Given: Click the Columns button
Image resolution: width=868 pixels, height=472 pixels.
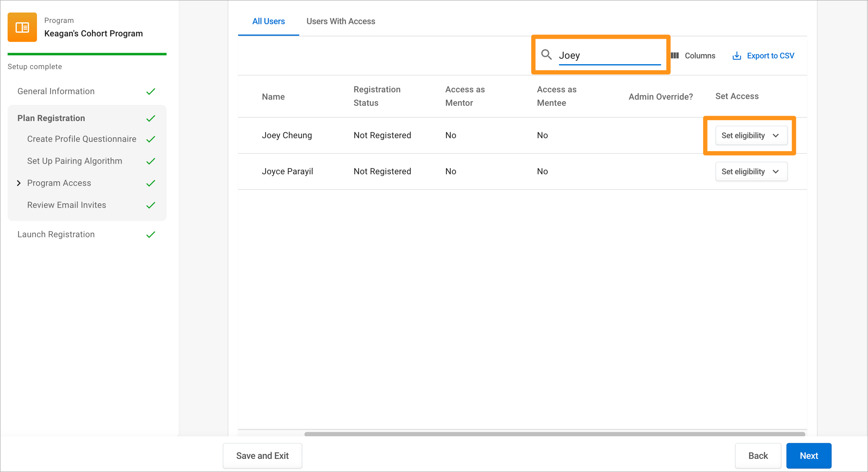Looking at the screenshot, I should tap(693, 56).
